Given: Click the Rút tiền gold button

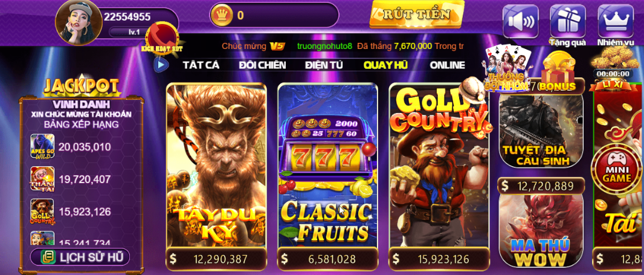Looking at the screenshot, I should point(416,15).
